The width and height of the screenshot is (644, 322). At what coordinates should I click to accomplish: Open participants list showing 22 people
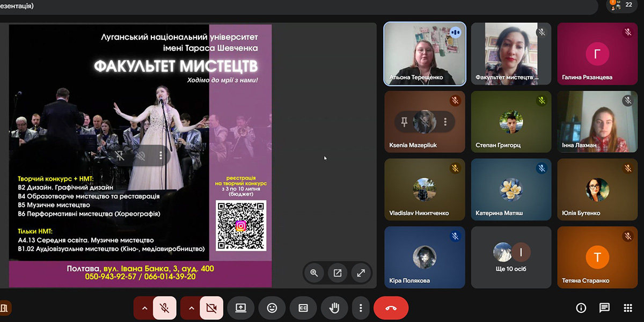click(x=623, y=5)
